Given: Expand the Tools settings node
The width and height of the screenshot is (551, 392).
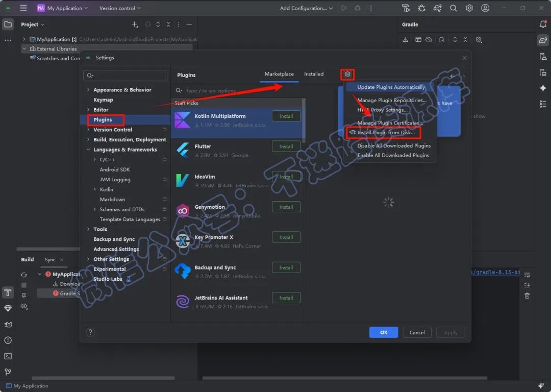Looking at the screenshot, I should tap(88, 229).
